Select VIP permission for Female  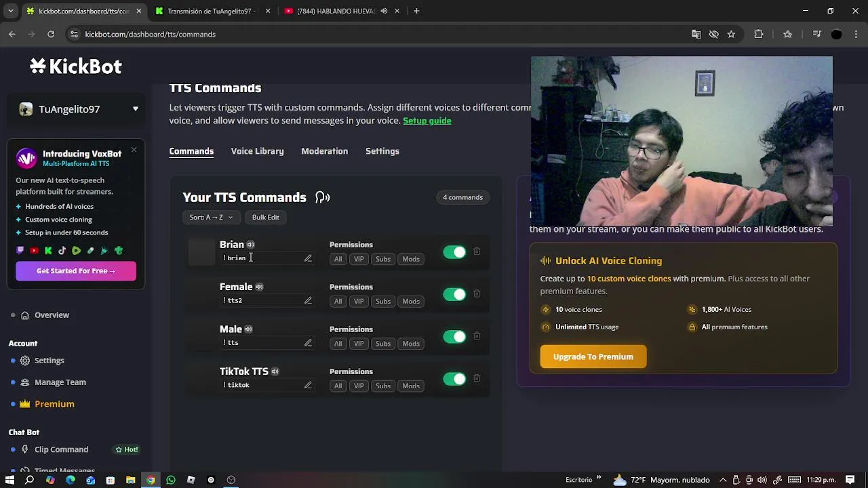[359, 301]
